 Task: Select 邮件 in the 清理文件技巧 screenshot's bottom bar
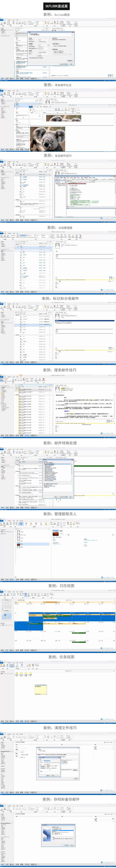click(3, 792)
